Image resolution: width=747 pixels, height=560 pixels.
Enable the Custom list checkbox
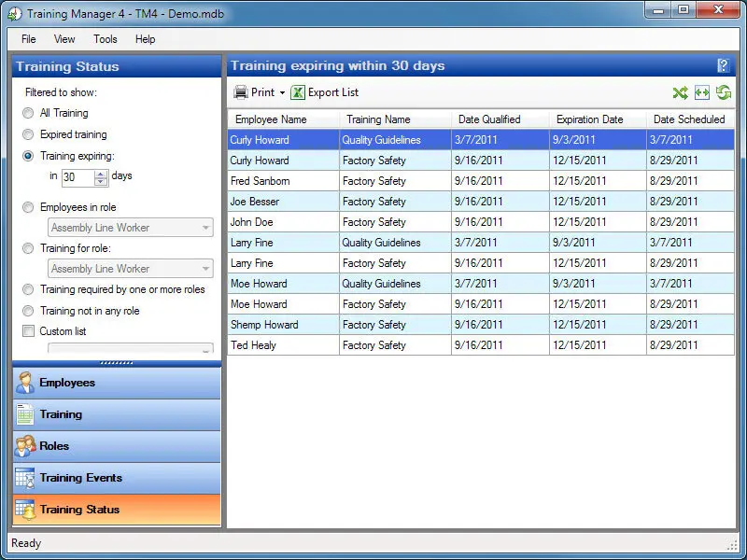click(28, 331)
